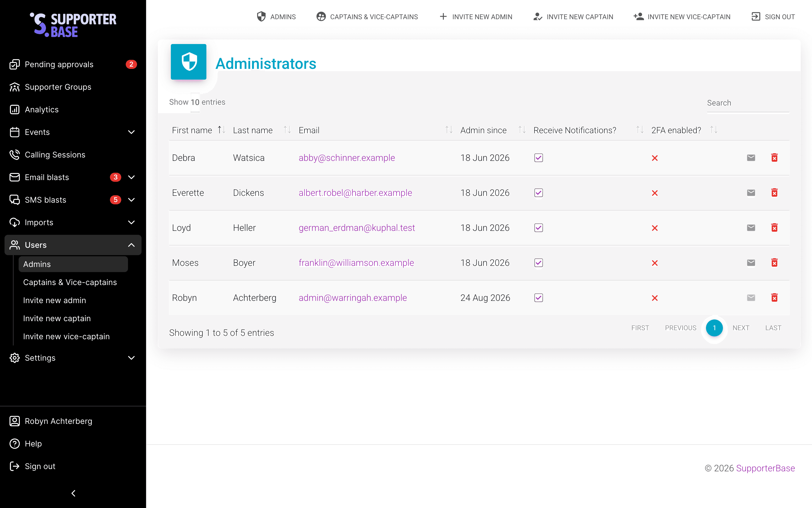Click Sign out in the sidebar

pos(73,466)
